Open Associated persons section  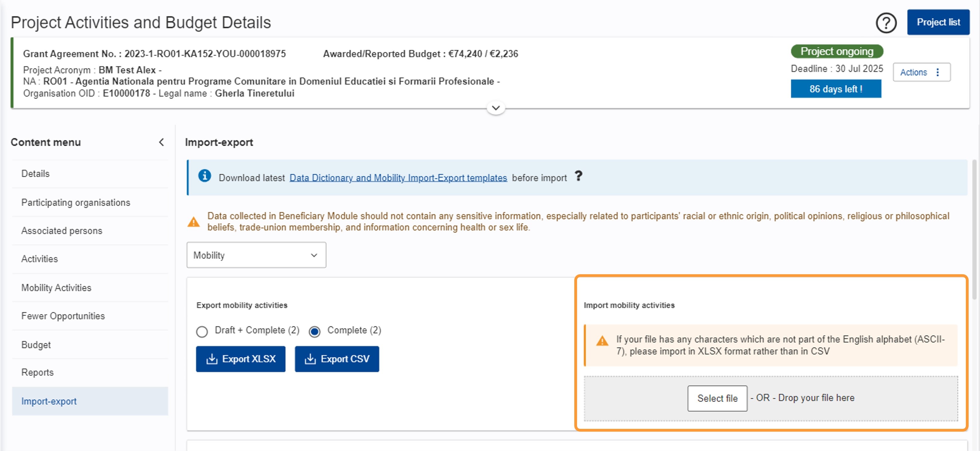(x=90, y=231)
